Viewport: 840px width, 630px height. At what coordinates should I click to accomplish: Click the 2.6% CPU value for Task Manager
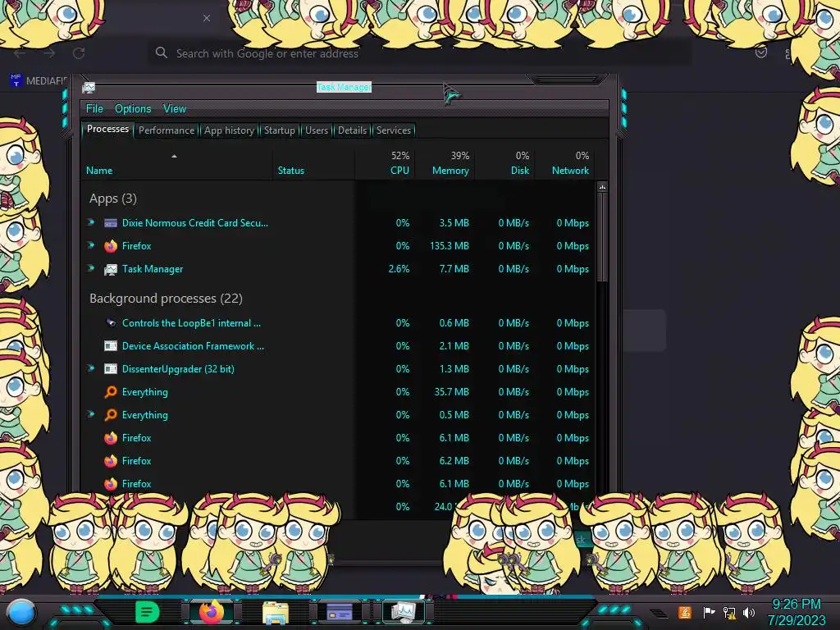coord(399,269)
